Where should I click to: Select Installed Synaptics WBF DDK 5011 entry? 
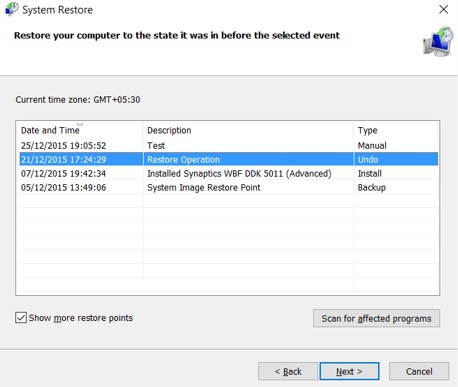pos(229,173)
